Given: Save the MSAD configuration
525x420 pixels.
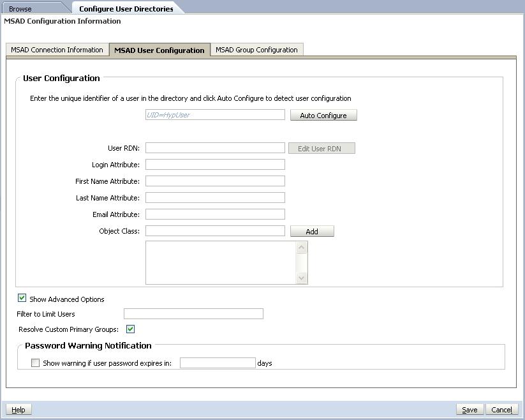Looking at the screenshot, I should [x=470, y=409].
